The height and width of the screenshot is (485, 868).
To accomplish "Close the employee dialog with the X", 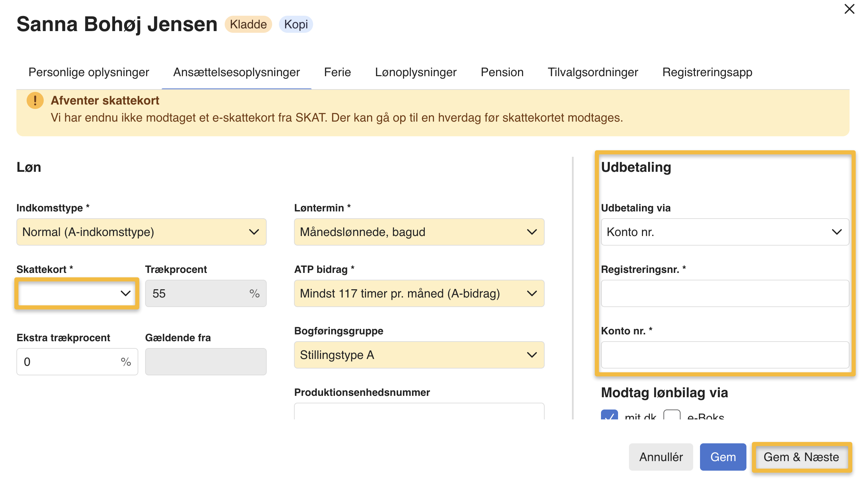I will click(849, 9).
